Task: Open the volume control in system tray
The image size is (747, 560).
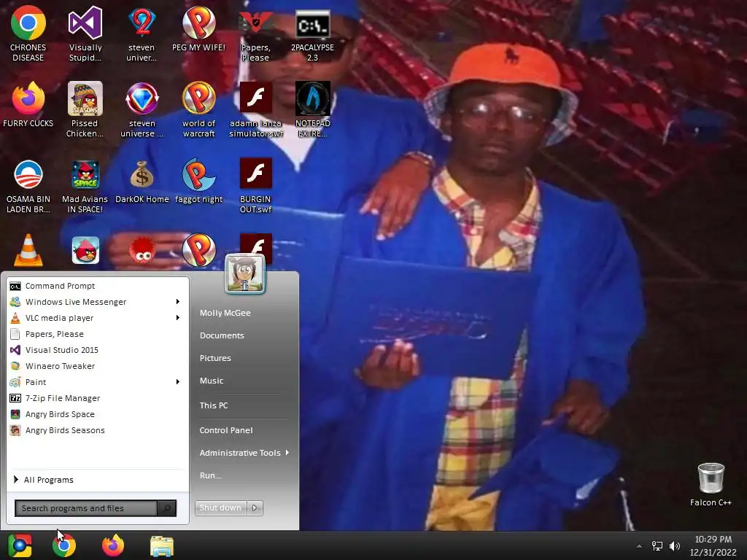Action: point(675,546)
